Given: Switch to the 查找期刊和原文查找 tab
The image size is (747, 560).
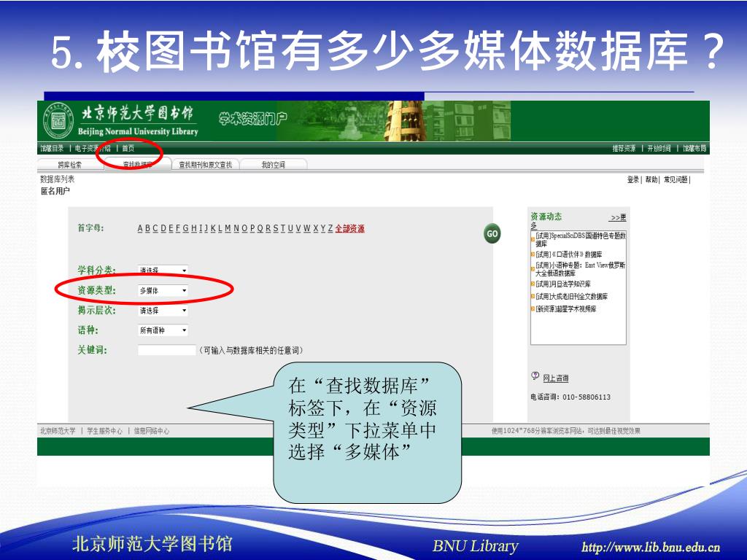Looking at the screenshot, I should [205, 165].
